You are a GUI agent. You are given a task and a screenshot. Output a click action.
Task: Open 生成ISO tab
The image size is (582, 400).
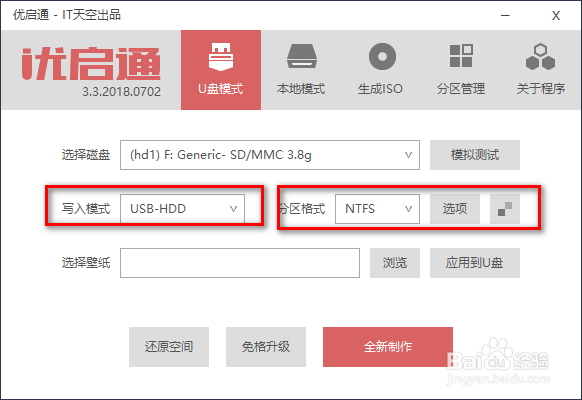coord(381,70)
